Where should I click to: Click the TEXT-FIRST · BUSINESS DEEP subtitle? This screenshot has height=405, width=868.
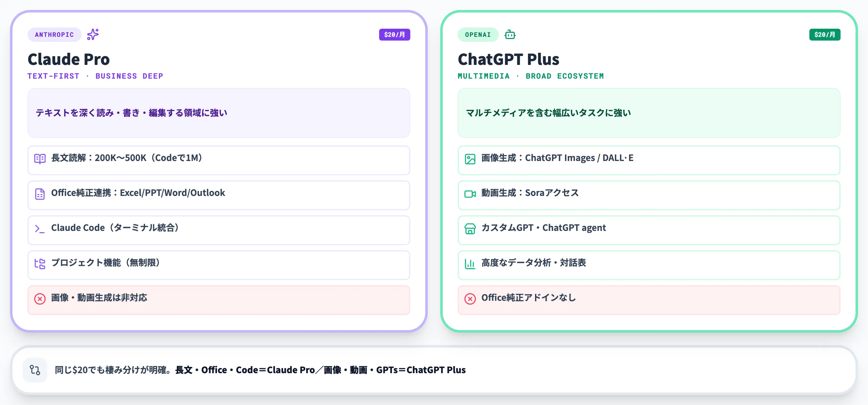[x=95, y=76]
